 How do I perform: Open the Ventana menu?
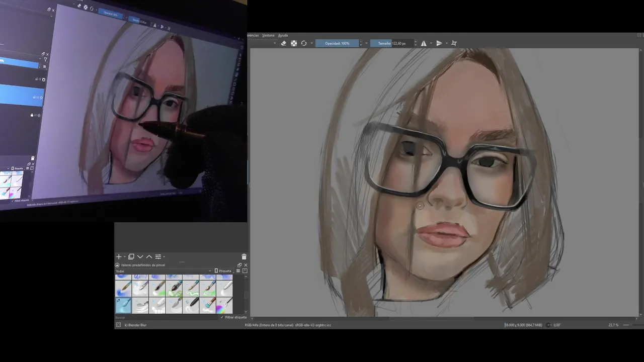(x=268, y=35)
